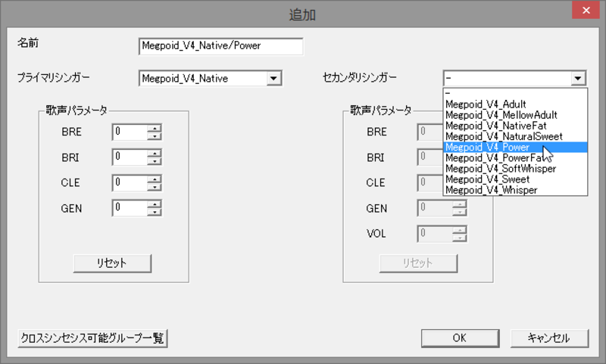
Task: Click the キャンセル button
Action: [550, 338]
